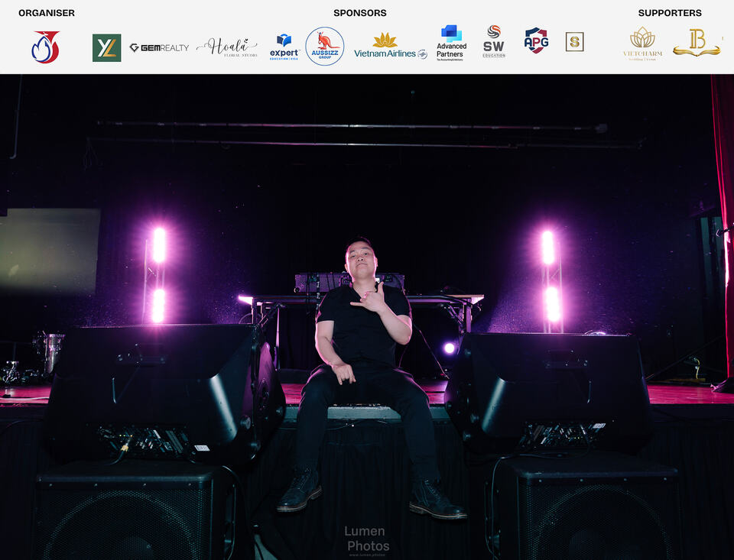Click the SUPPORTERS heading
This screenshot has width=734, height=560.
pyautogui.click(x=670, y=13)
